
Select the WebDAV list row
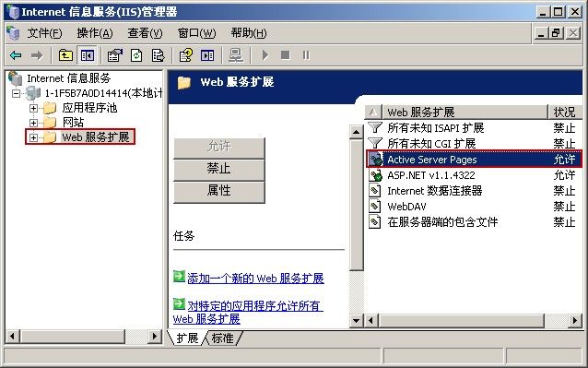(474, 207)
